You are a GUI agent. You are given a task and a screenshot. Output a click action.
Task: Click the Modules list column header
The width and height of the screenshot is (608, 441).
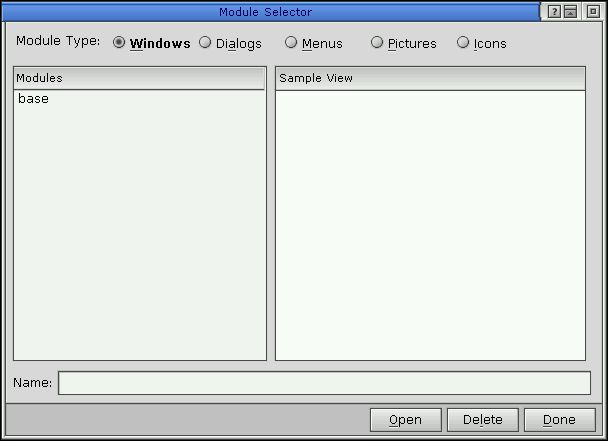point(140,78)
